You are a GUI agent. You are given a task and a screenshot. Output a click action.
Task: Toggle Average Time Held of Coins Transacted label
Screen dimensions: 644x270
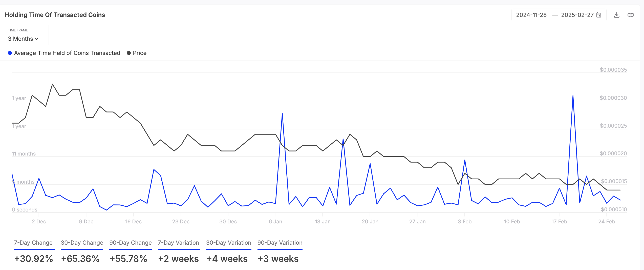[67, 53]
